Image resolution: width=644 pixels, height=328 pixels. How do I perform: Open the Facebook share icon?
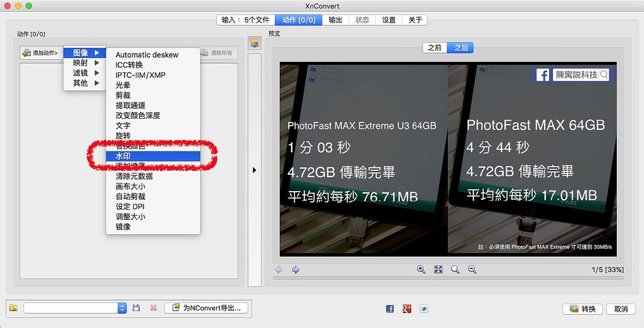pos(390,309)
